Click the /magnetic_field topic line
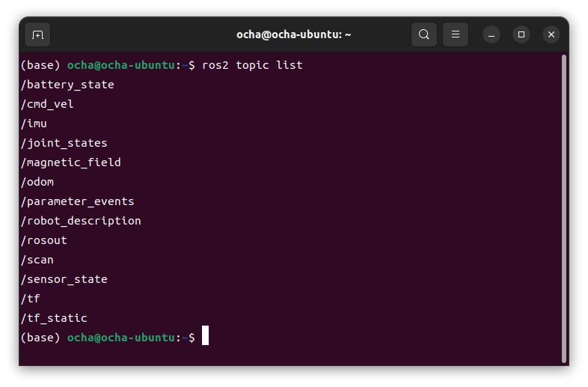 [x=71, y=162]
